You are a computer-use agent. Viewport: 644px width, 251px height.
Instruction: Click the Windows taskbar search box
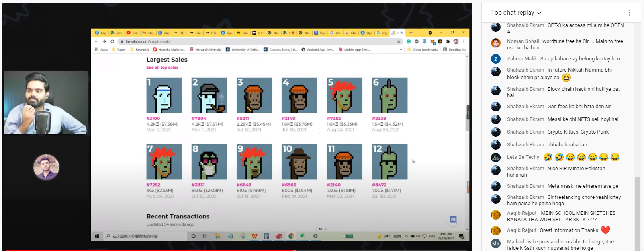pos(145,236)
